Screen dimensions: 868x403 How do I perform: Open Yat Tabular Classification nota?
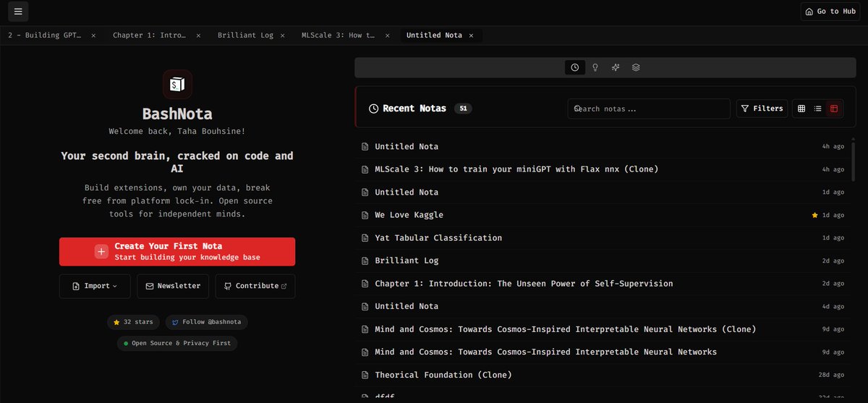click(x=603, y=238)
